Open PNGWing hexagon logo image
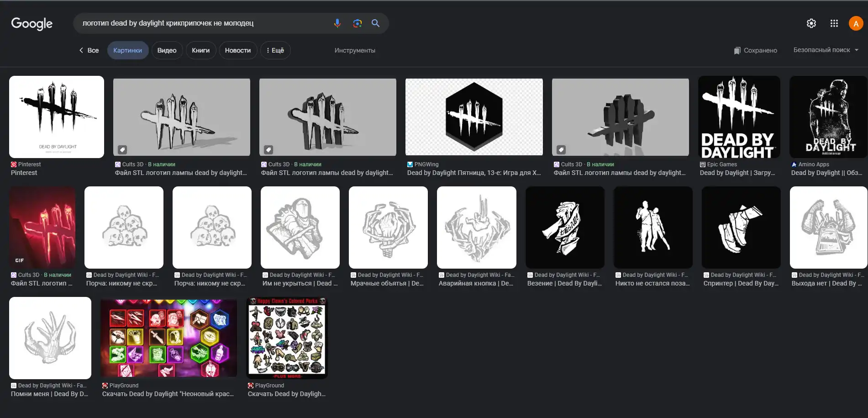This screenshot has width=868, height=418. [x=474, y=117]
